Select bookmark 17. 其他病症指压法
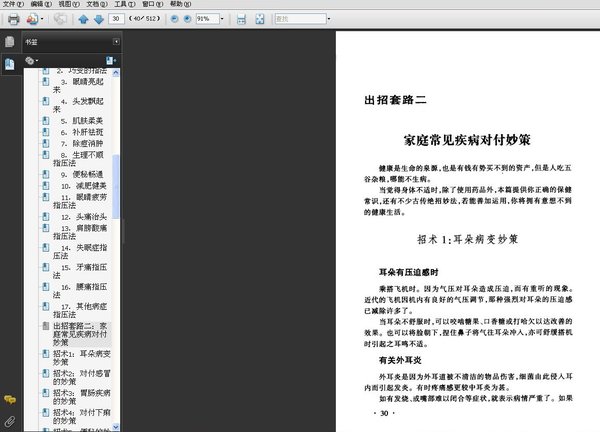 (x=80, y=310)
